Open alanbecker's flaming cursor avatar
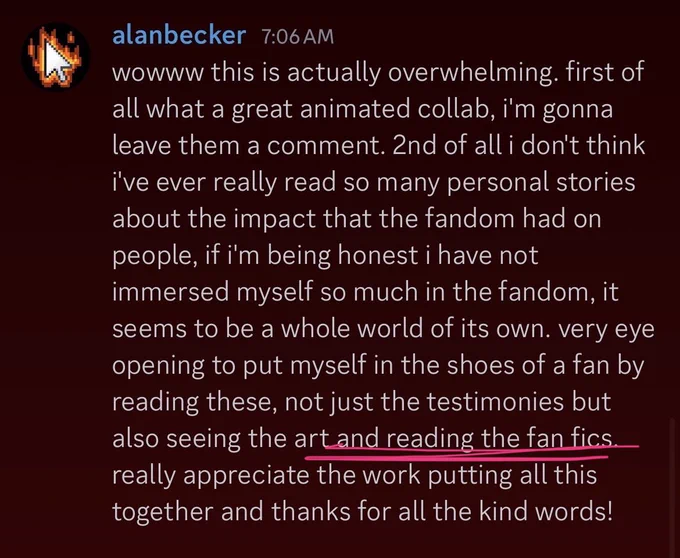Viewport: 680px width, 558px height. (x=56, y=56)
